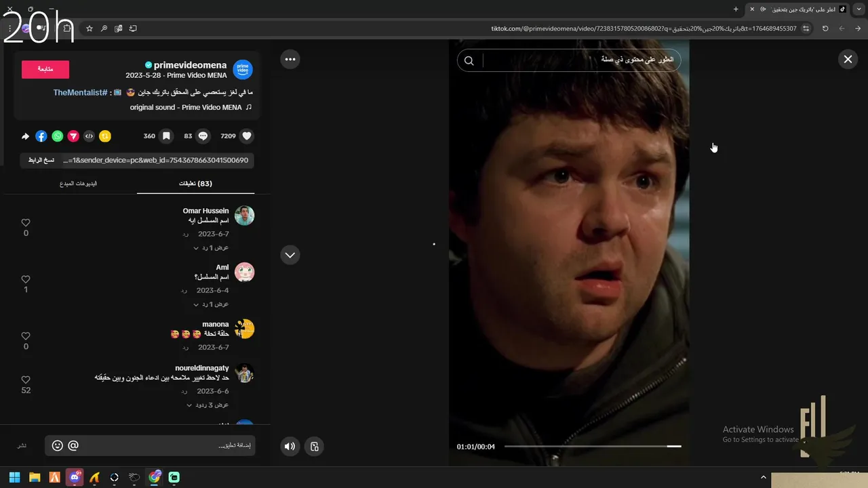Viewport: 868px width, 488px height.
Task: Reply to manona's comment
Action: point(184,348)
